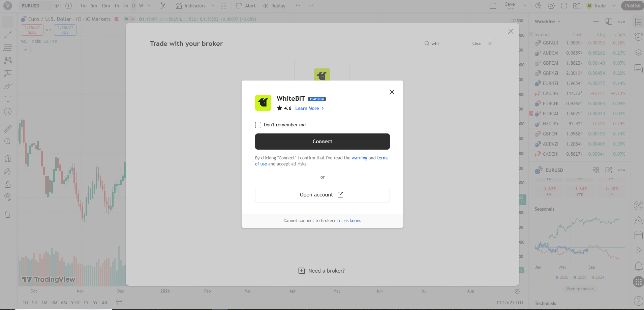Open the indicator templates grid icon
The image size is (644, 310).
click(x=223, y=6)
